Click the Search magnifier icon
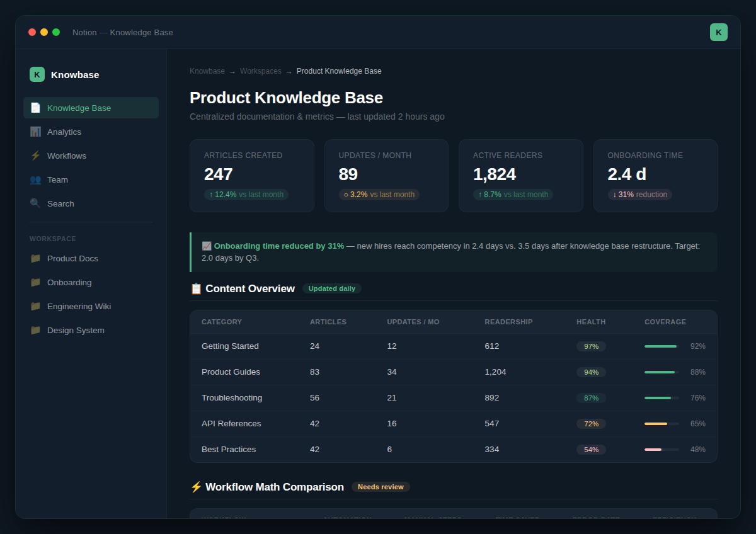756x534 pixels. (35, 203)
